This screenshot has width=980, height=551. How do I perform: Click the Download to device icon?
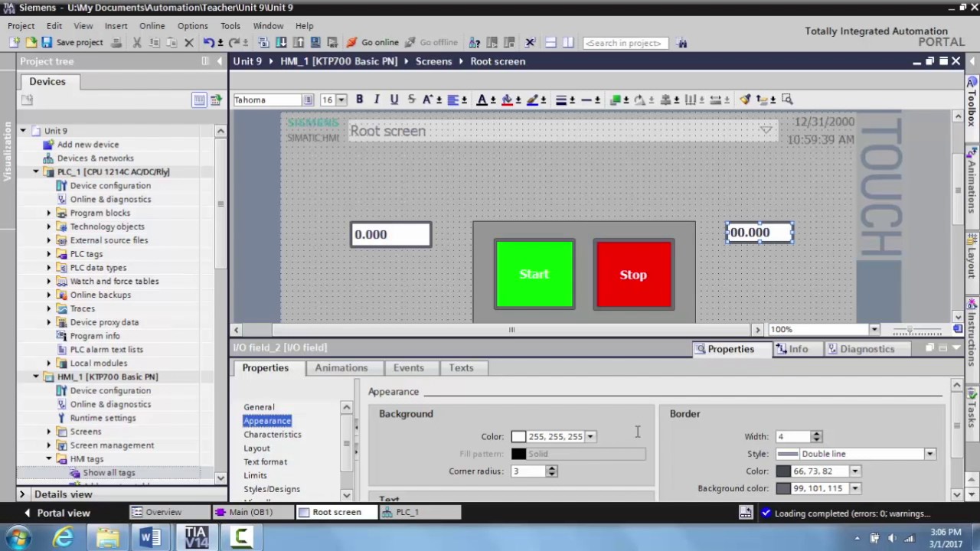(x=281, y=43)
